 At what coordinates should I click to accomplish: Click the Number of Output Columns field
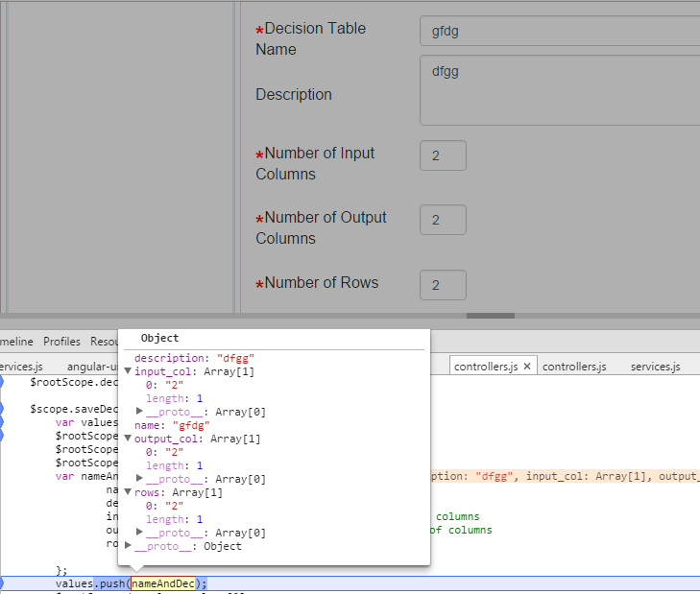tap(443, 220)
